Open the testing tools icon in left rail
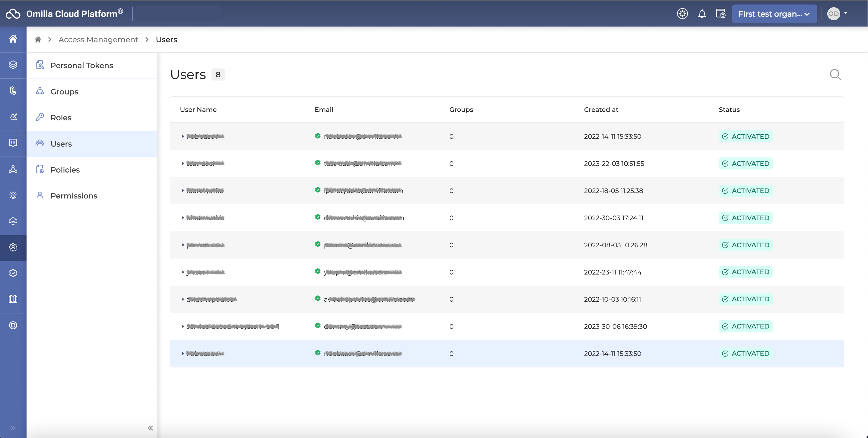 [13, 117]
